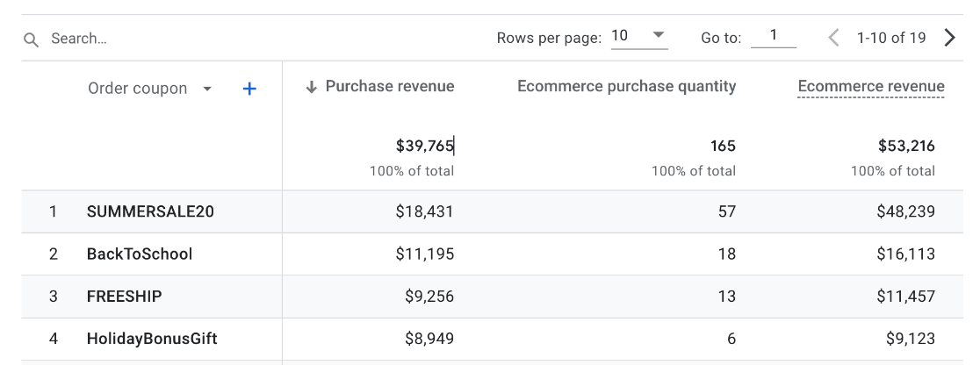
Task: Go to the next page arrow
Action: [949, 38]
